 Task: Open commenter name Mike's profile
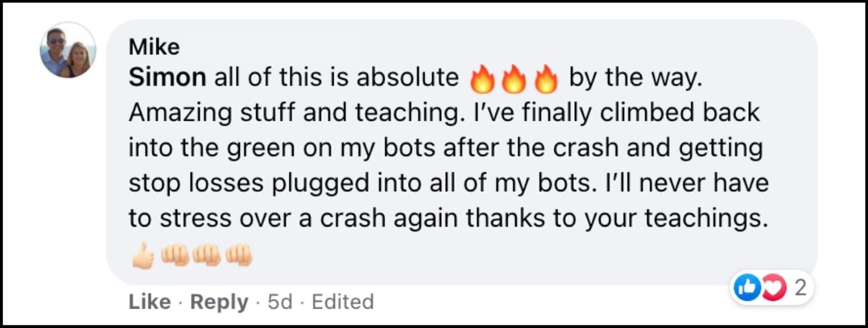(x=154, y=47)
